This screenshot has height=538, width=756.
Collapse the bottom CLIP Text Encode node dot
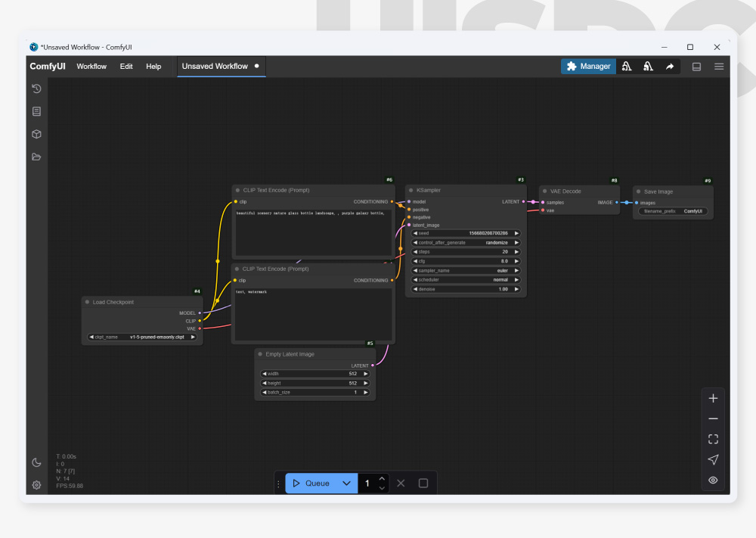click(x=237, y=269)
